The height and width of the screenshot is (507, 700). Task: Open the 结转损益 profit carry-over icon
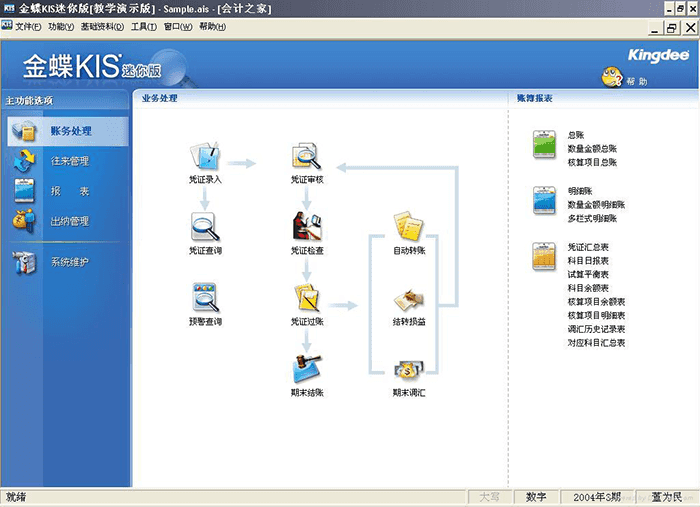[408, 299]
